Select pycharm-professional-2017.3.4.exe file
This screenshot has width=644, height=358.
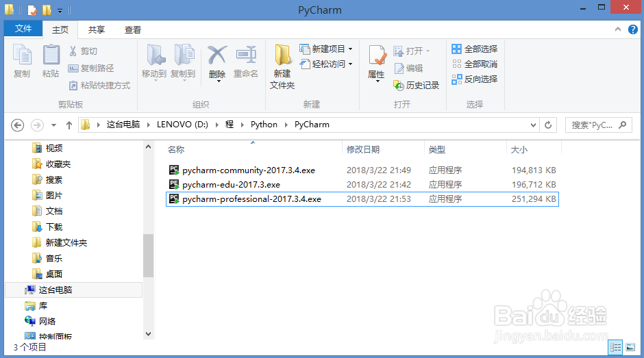click(x=362, y=199)
